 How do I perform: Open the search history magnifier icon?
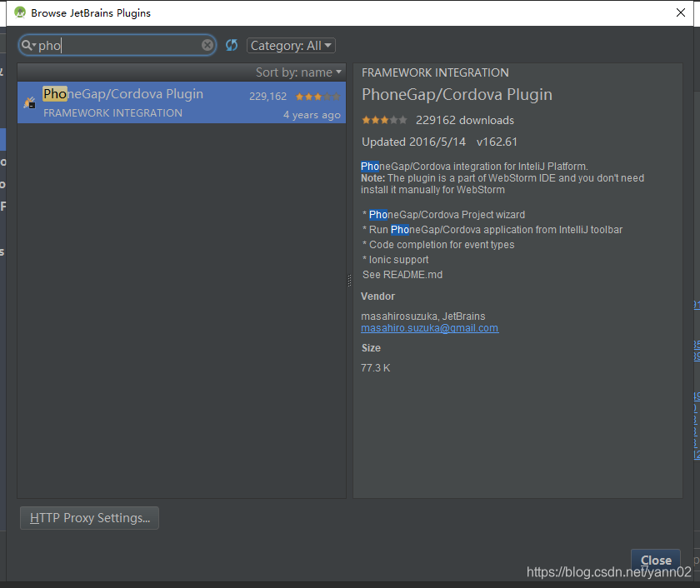[28, 45]
